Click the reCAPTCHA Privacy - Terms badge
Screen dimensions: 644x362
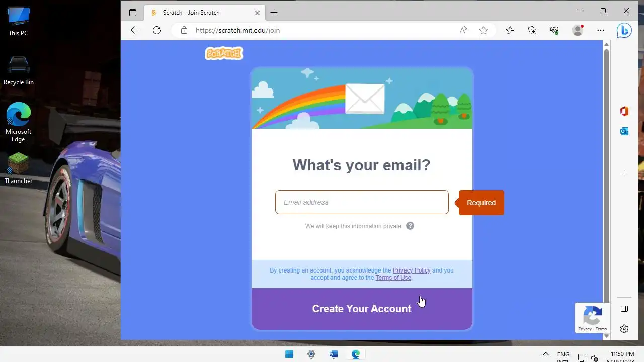593,318
